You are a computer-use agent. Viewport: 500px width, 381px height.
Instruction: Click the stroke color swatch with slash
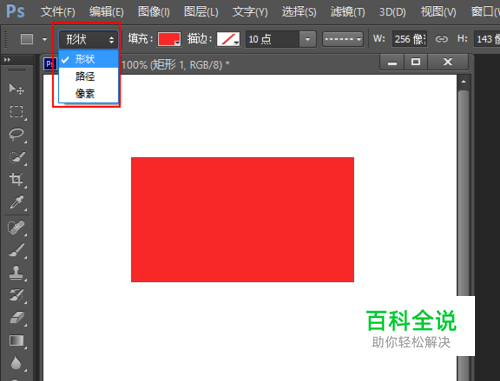[228, 39]
